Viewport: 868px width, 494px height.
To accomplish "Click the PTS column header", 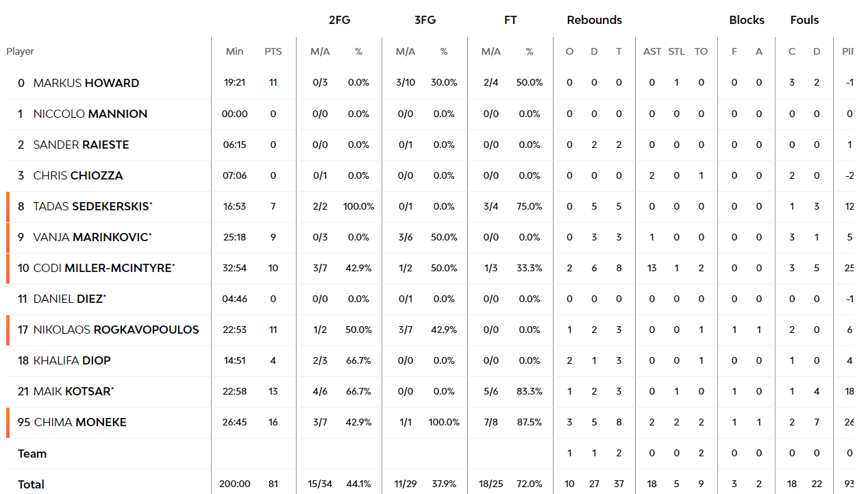I will [x=273, y=51].
